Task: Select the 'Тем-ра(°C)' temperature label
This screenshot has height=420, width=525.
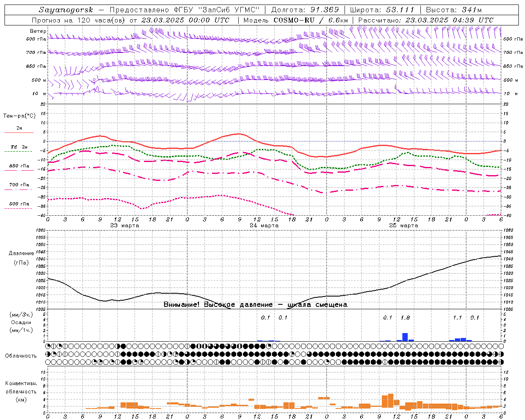Action: pyautogui.click(x=19, y=116)
